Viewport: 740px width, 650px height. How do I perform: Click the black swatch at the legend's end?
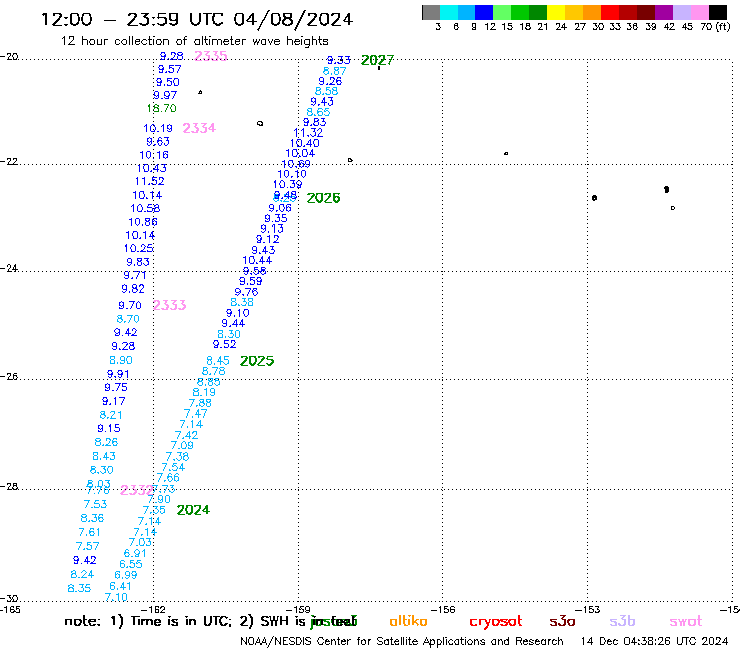click(x=718, y=12)
